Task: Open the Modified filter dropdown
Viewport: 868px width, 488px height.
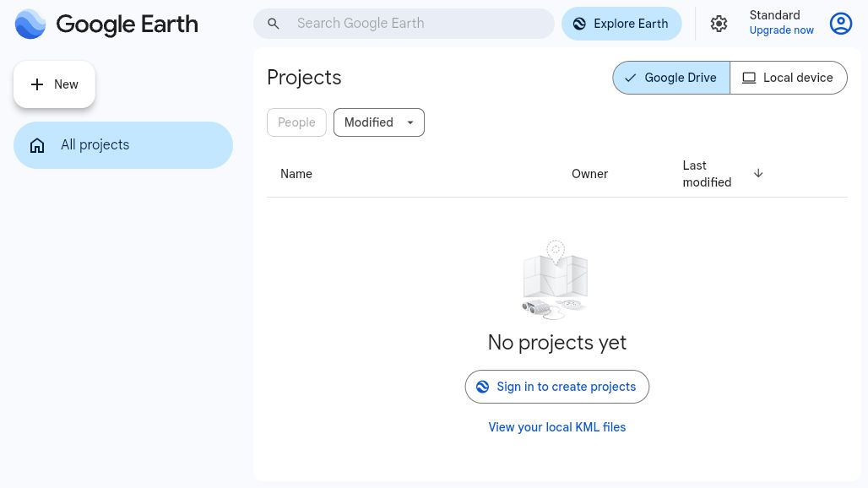Action: (x=378, y=122)
